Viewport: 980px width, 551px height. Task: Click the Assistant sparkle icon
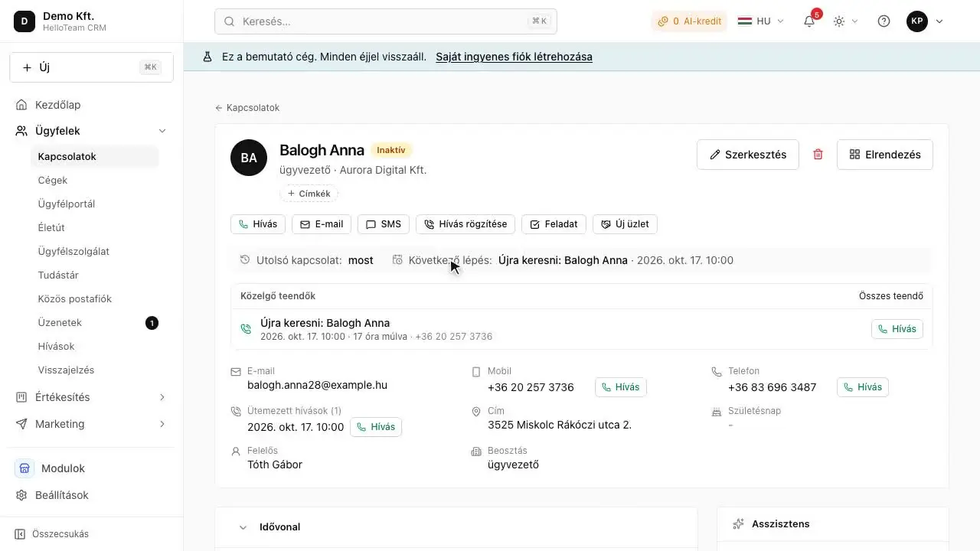[x=738, y=524]
